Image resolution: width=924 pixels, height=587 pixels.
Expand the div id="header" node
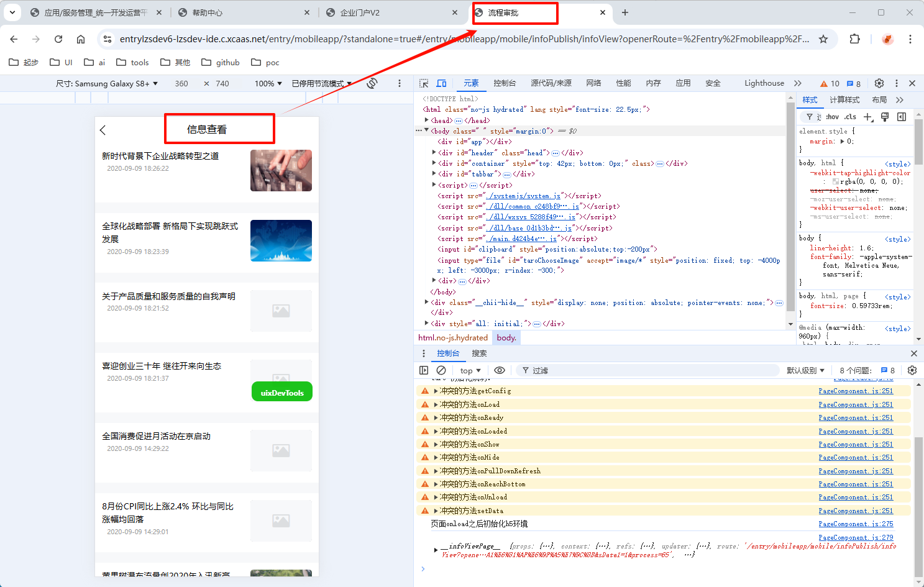434,153
